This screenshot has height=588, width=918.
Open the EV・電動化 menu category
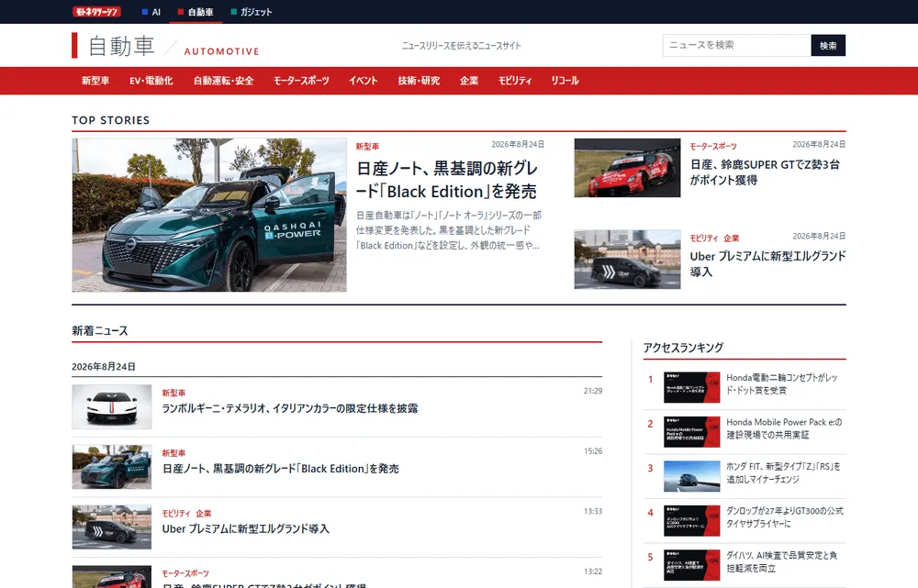[151, 81]
